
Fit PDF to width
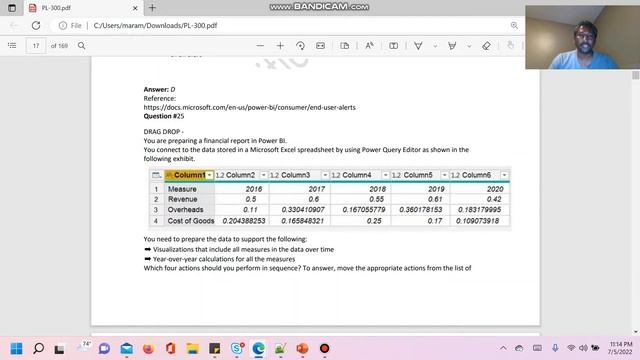click(x=320, y=46)
